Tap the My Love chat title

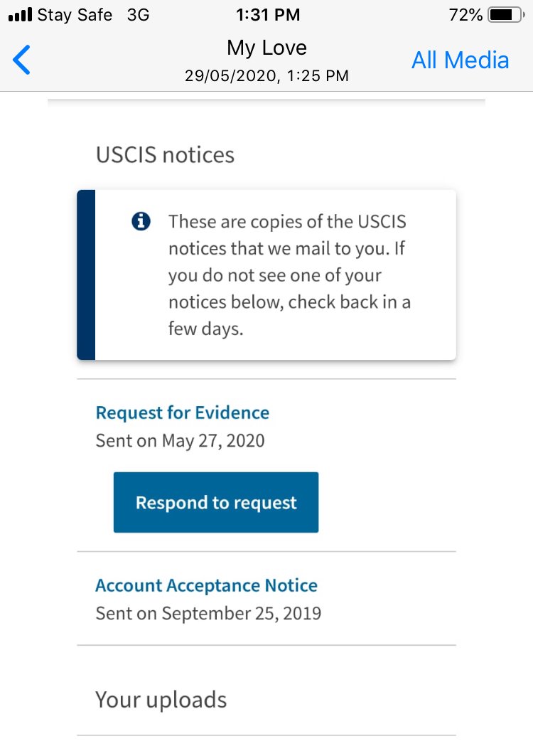click(266, 48)
